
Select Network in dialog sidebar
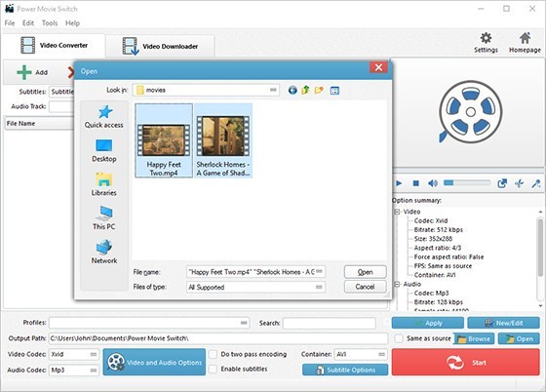point(104,252)
